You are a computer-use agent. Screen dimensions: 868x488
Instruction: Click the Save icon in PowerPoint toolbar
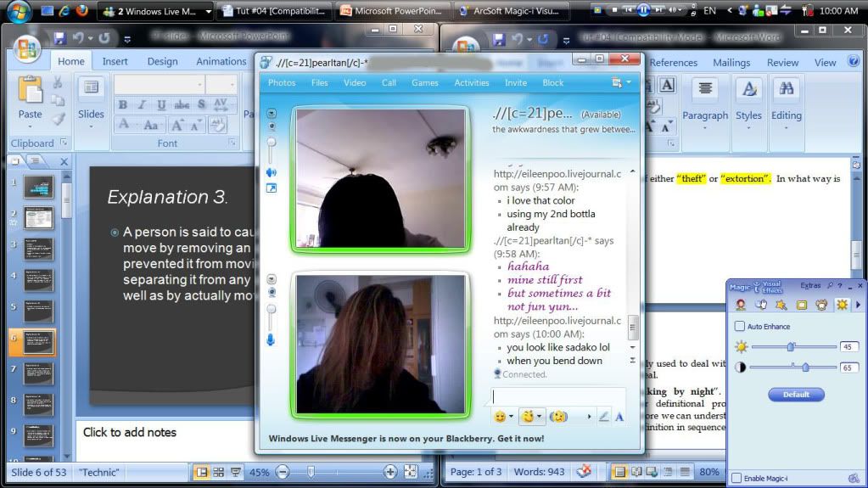[x=59, y=38]
